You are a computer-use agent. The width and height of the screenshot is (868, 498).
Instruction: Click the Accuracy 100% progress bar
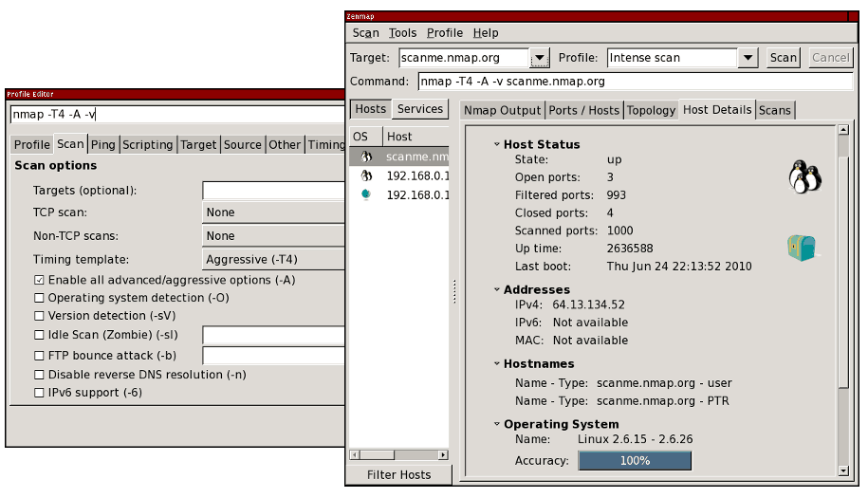635,461
